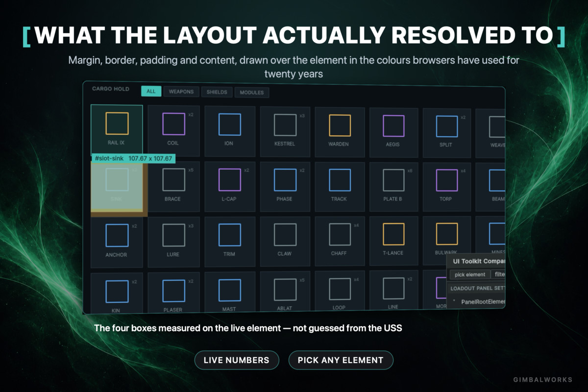Image resolution: width=588 pixels, height=392 pixels.
Task: Select the LURE slot icon
Action: coord(174,235)
